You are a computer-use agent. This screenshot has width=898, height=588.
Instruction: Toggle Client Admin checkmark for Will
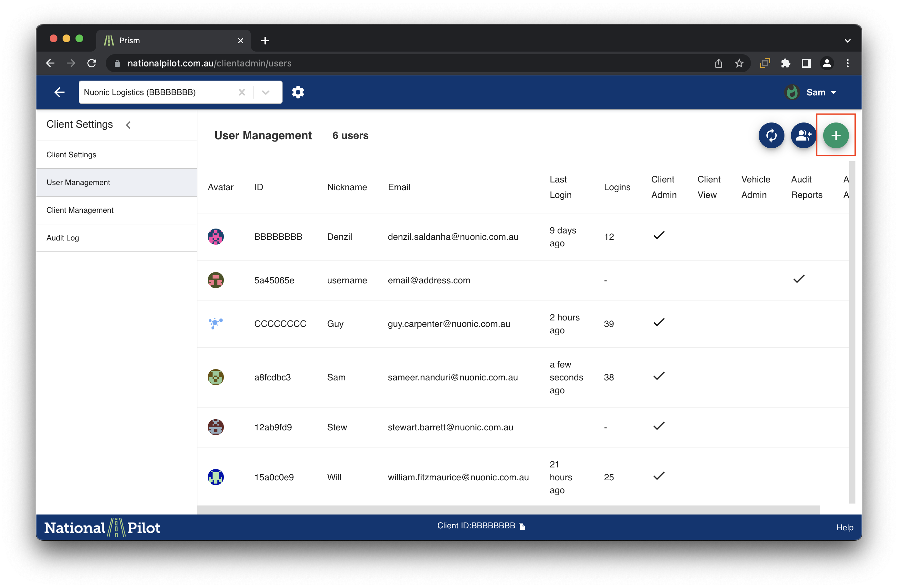pos(658,476)
